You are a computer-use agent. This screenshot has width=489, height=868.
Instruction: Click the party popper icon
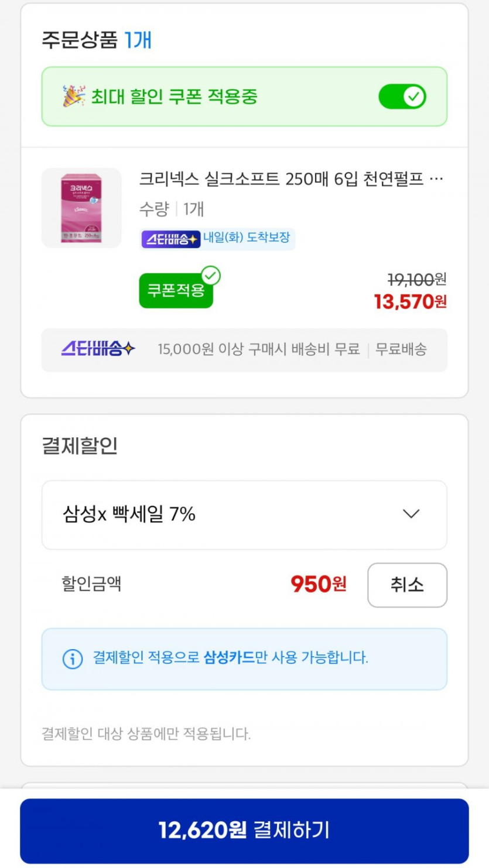click(74, 96)
